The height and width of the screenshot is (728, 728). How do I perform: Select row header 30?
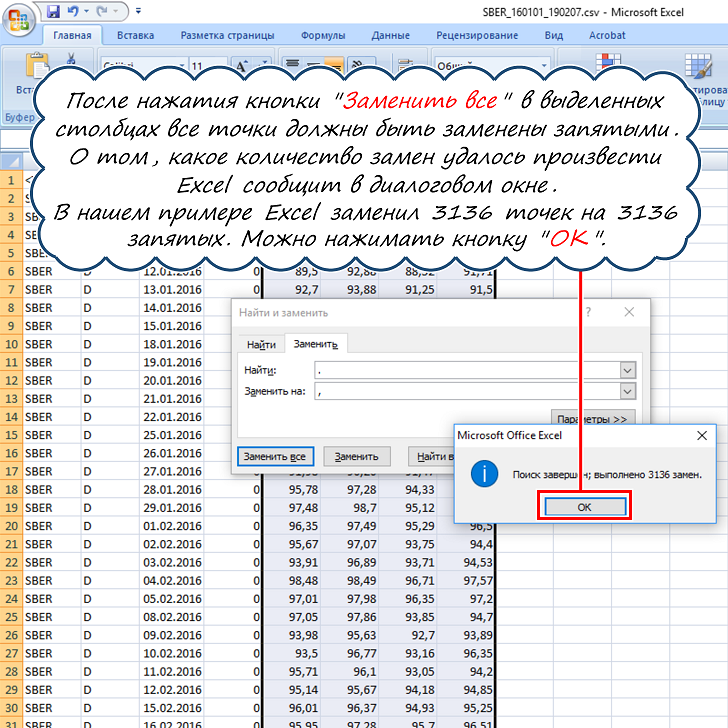pos(11,708)
